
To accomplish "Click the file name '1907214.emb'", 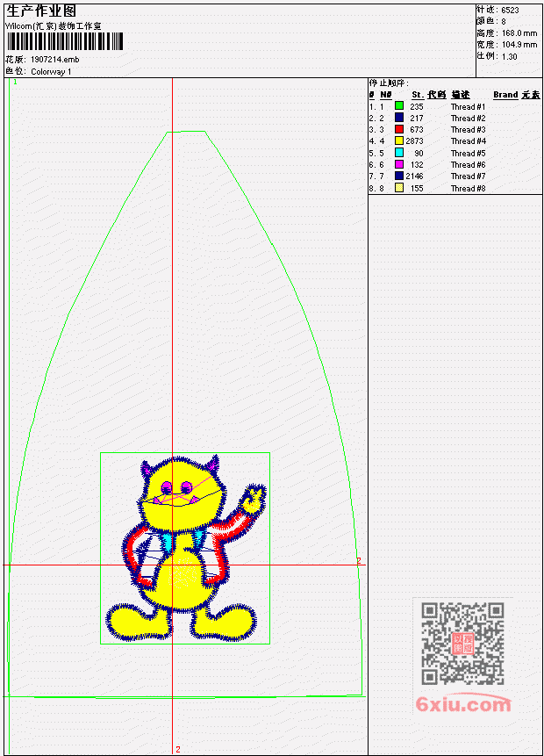I will pos(55,60).
